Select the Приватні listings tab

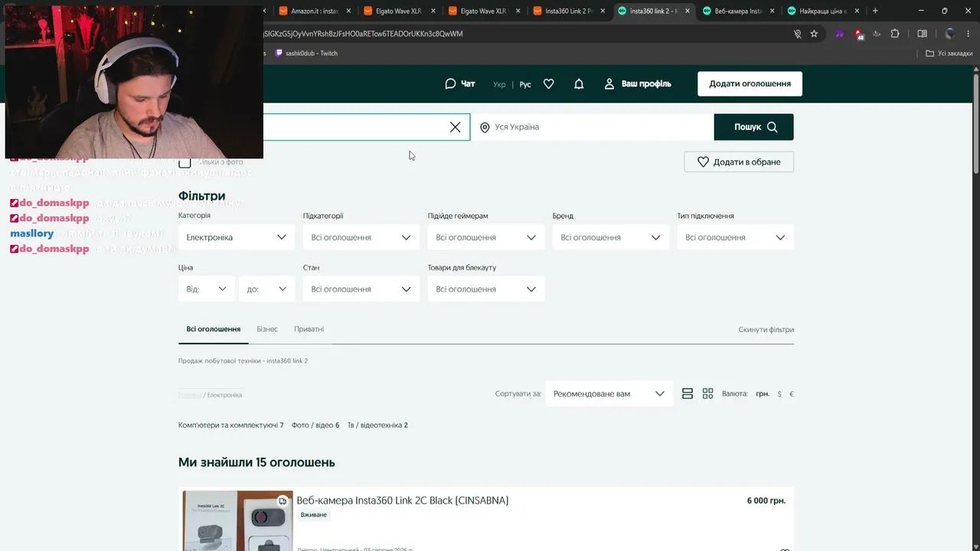309,329
